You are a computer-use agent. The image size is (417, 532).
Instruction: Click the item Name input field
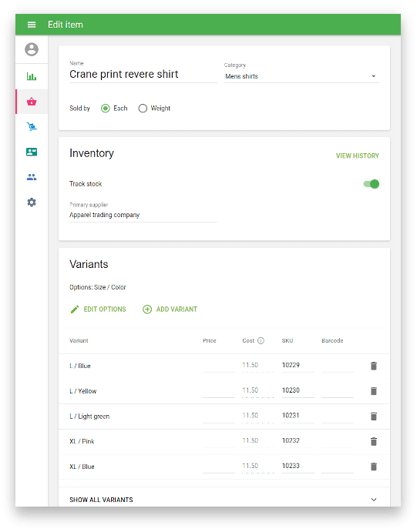tap(143, 75)
